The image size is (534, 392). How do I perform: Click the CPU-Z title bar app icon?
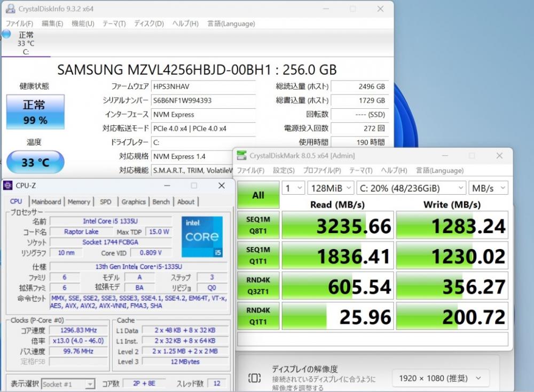click(8, 186)
